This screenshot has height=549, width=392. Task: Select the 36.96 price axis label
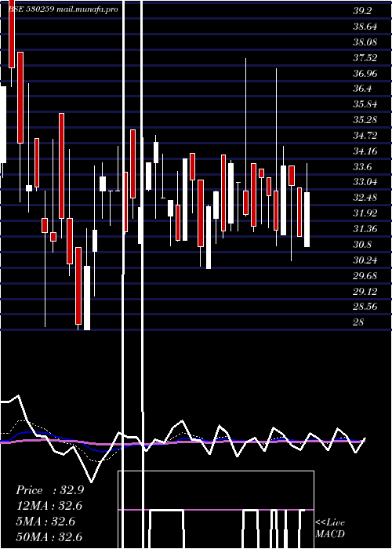pos(365,73)
